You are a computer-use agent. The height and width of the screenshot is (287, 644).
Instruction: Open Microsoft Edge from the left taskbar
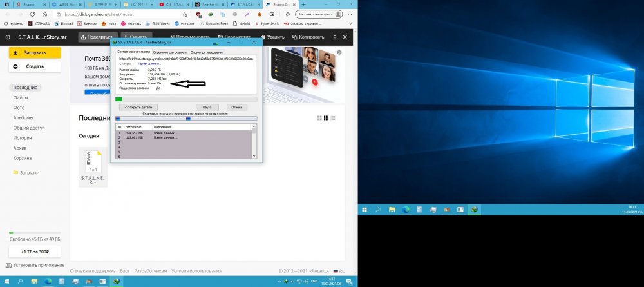(48, 281)
